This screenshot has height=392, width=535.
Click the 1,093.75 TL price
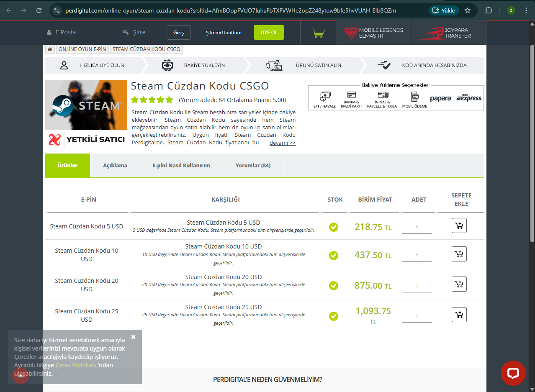(x=373, y=316)
